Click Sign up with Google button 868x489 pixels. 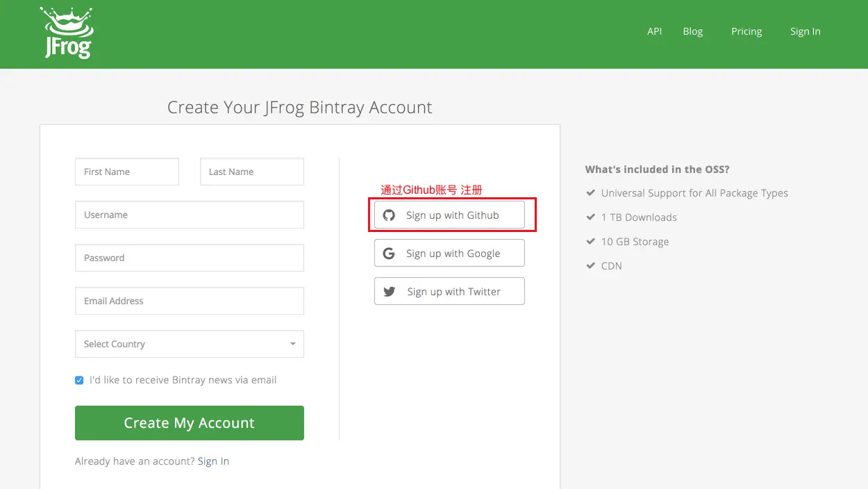(x=449, y=254)
